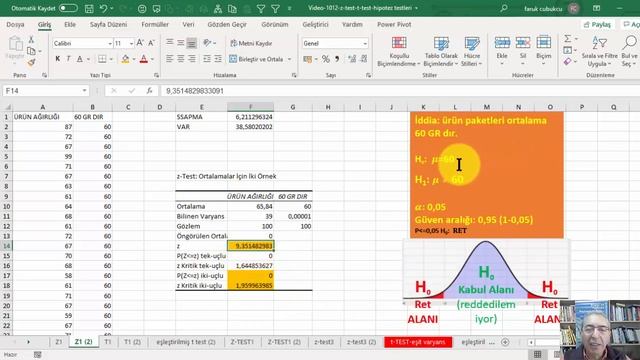Toggle bold with the K button
The height and width of the screenshot is (360, 640).
(x=58, y=59)
